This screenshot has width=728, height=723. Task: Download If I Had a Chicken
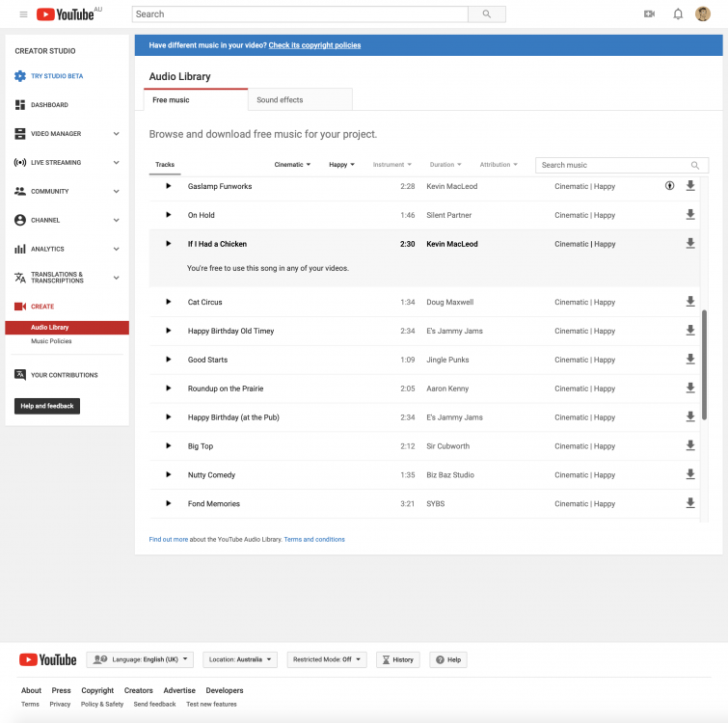(690, 243)
